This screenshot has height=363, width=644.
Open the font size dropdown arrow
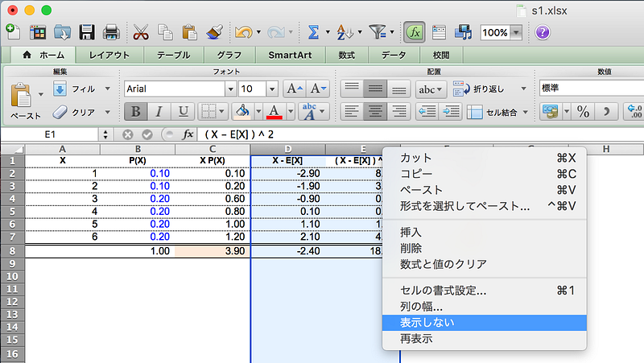[272, 89]
